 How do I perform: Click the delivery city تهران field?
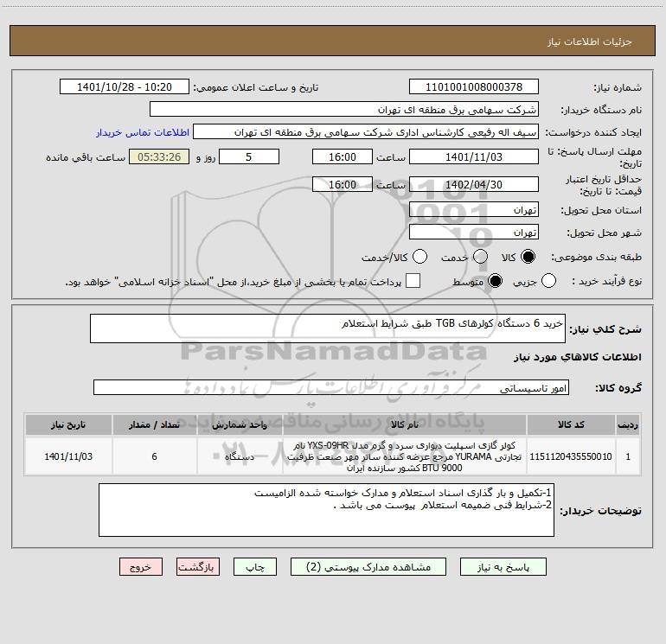(x=474, y=233)
